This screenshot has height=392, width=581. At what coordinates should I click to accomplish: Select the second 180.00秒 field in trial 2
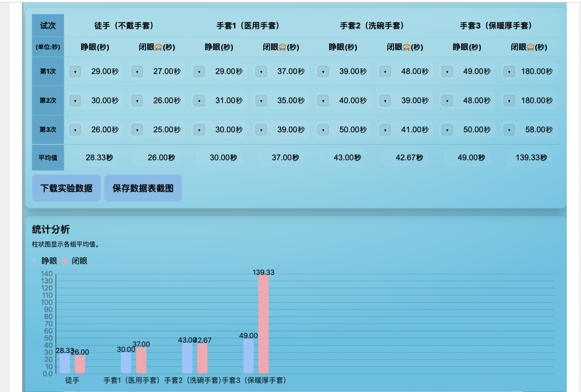[536, 101]
